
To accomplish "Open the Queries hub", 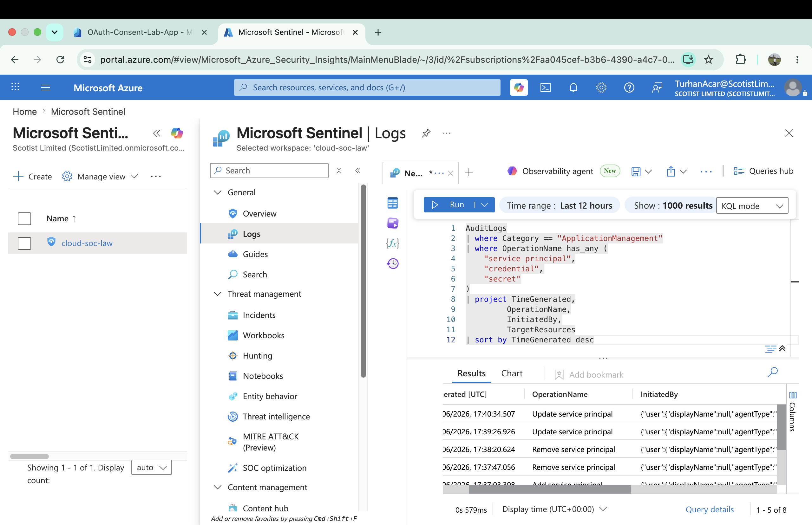I will 763,171.
